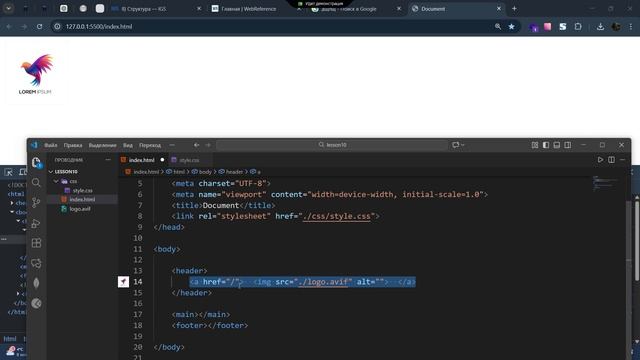Open the ./css/style.css link on line 8

tap(336, 216)
